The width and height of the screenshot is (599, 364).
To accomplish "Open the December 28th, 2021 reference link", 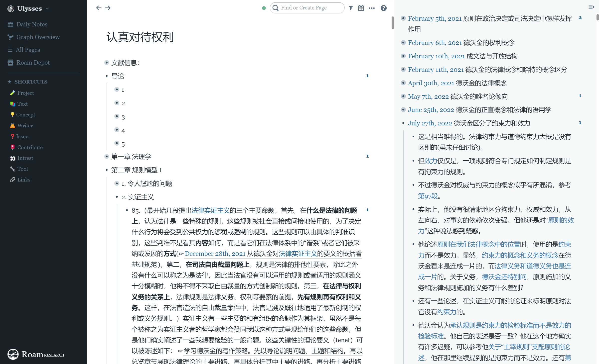I will coord(215,254).
